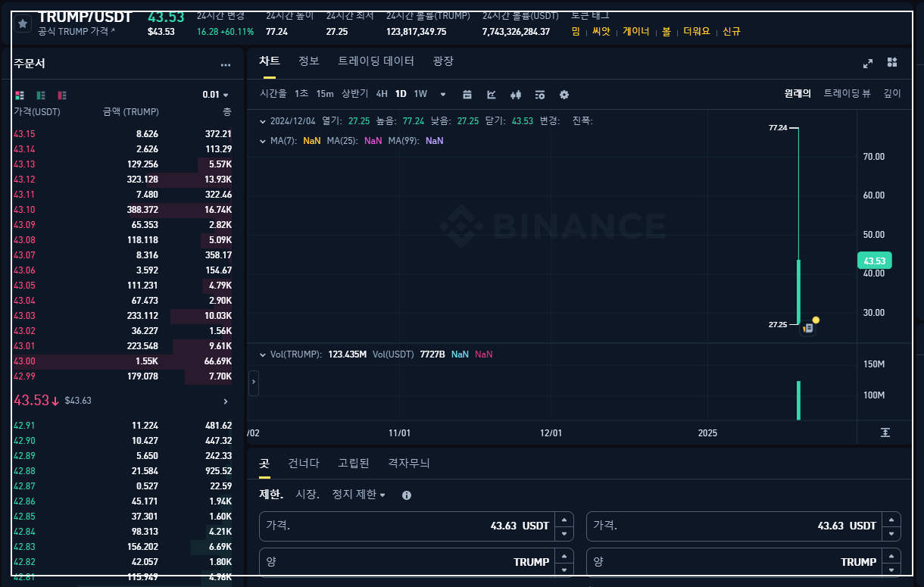
Task: Select 원래의 chart mode
Action: (x=798, y=94)
